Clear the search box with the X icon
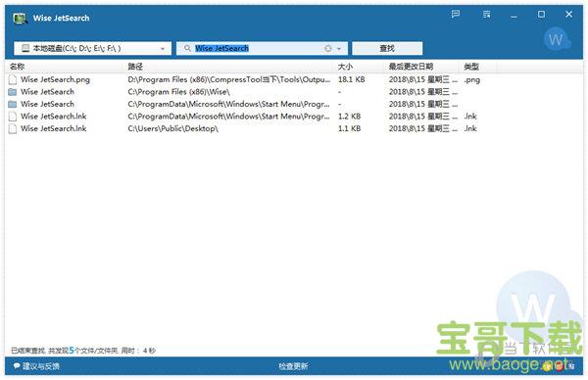This screenshot has height=380, width=588. 328,48
